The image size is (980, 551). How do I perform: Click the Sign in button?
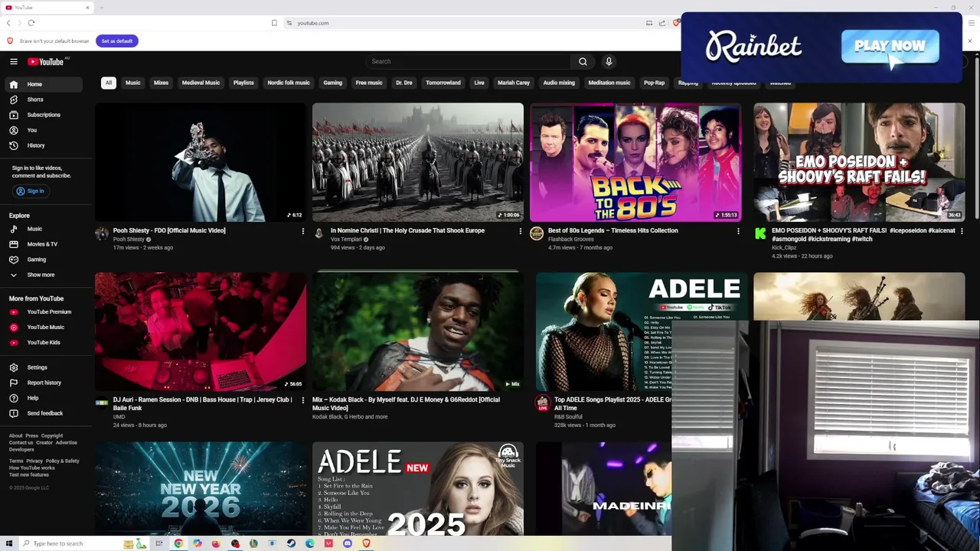click(31, 191)
